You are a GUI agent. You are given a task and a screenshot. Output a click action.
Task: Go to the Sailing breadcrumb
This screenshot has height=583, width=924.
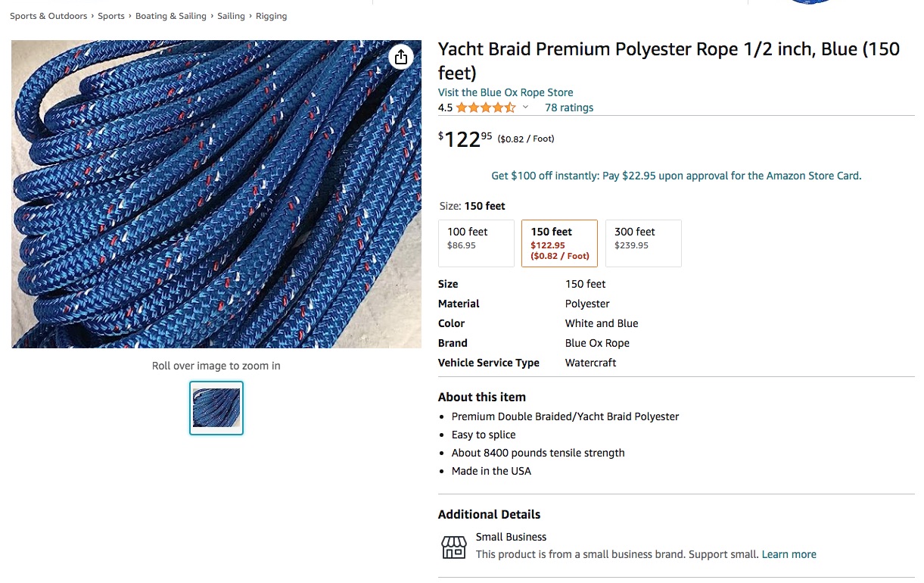(231, 16)
